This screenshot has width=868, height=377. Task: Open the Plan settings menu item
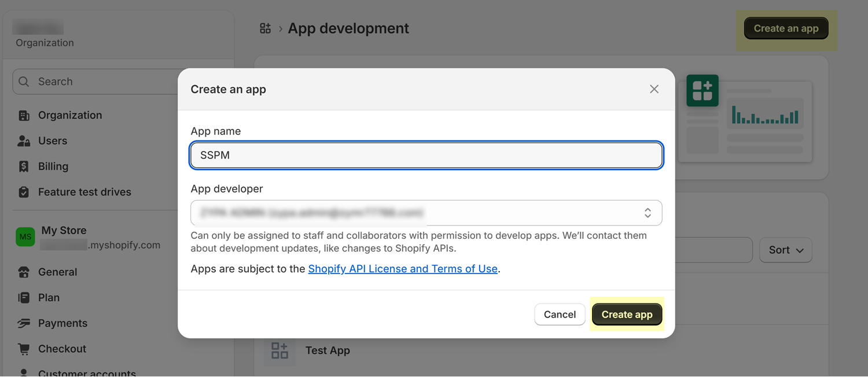(49, 298)
